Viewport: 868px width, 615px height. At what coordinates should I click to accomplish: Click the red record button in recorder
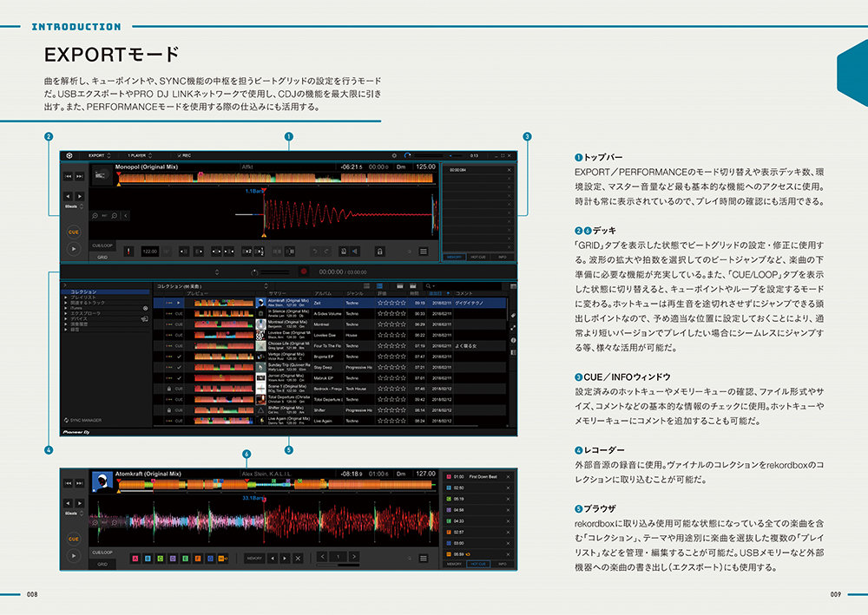coord(303,272)
